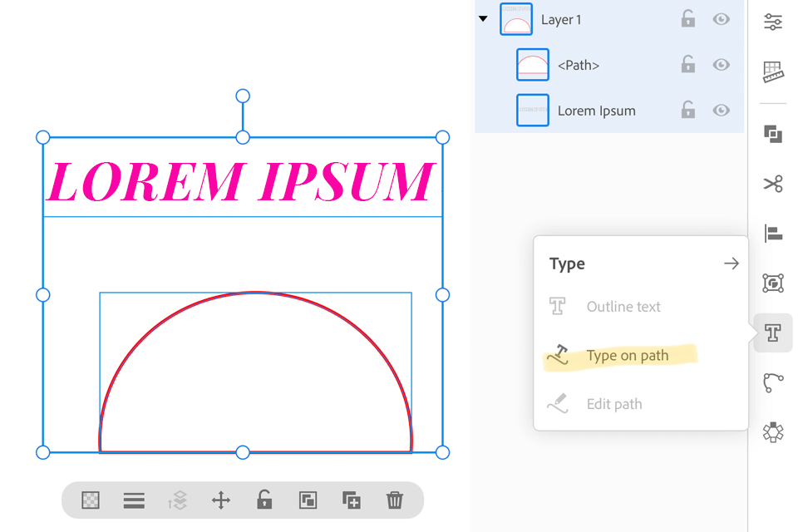Screen dimensions: 798x532
Task: Toggle visibility of the Lorem Ipsum layer
Action: pyautogui.click(x=722, y=110)
